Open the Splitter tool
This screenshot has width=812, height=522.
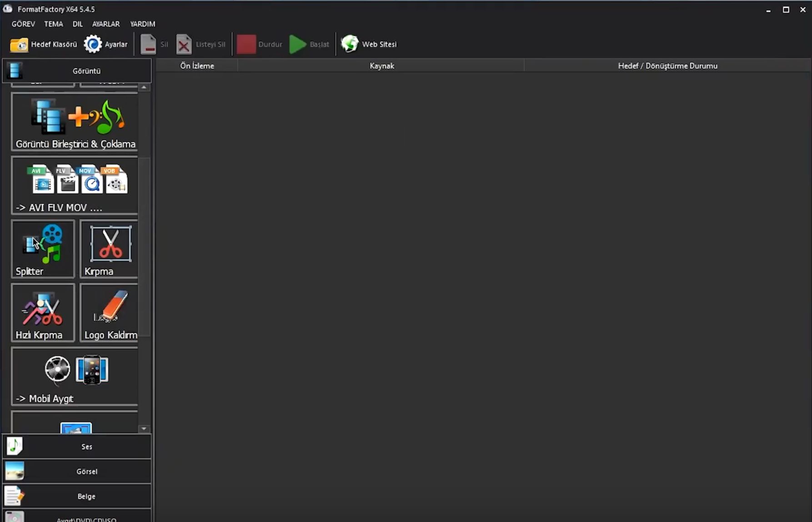tap(43, 249)
